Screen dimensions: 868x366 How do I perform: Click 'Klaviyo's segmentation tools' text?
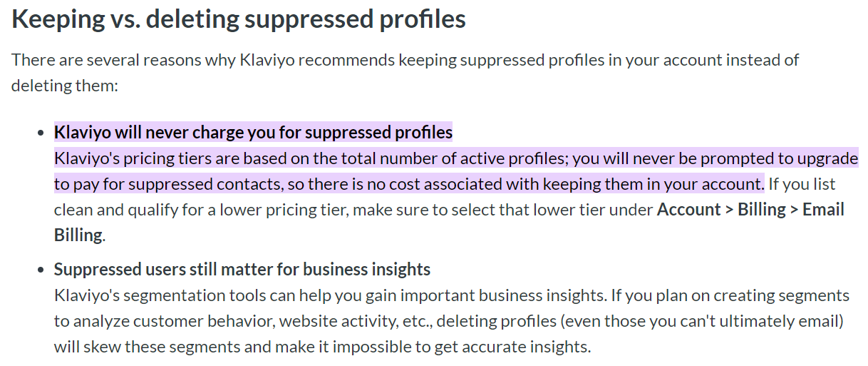point(150,295)
